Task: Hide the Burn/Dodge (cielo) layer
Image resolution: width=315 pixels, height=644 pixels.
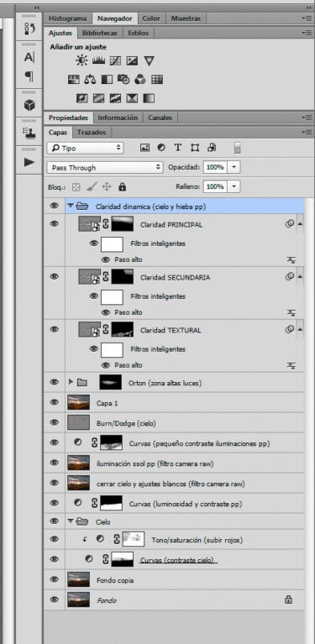Action: [55, 422]
